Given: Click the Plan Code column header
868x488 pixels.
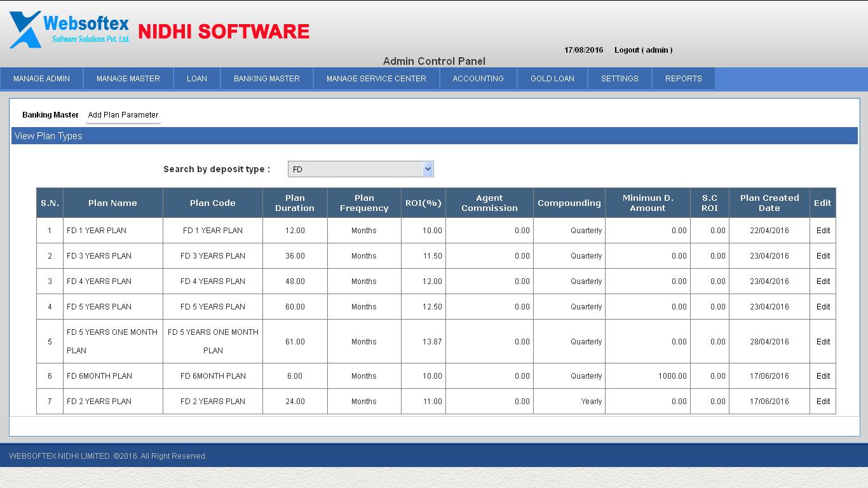Looking at the screenshot, I should pos(213,203).
